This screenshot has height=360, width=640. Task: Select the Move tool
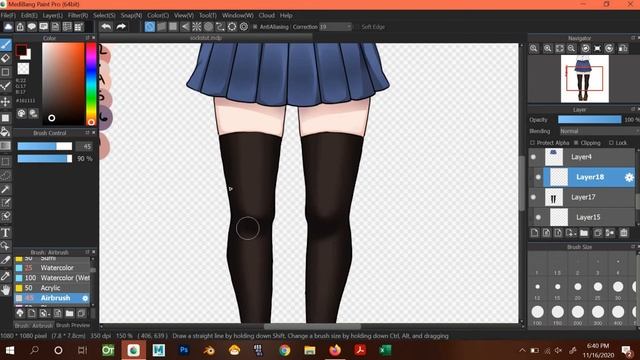6,101
